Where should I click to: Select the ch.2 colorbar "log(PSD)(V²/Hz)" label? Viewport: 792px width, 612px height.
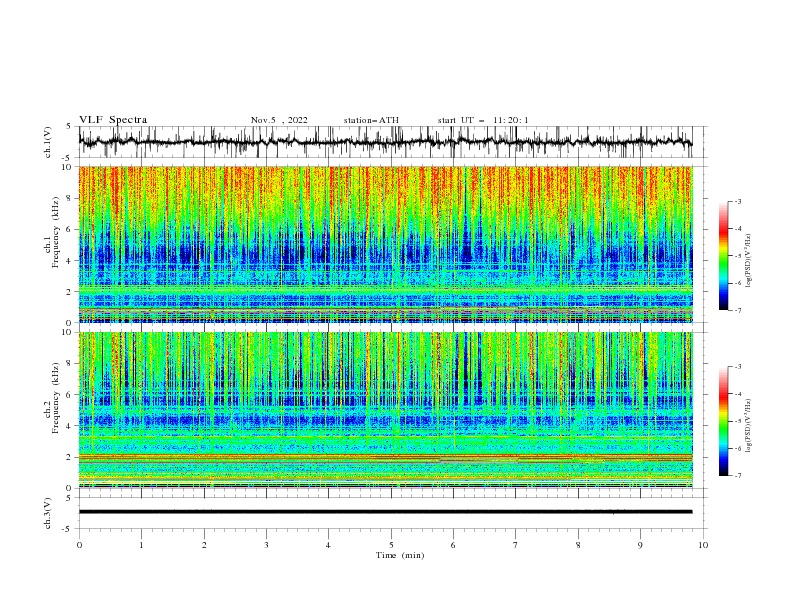tap(748, 426)
